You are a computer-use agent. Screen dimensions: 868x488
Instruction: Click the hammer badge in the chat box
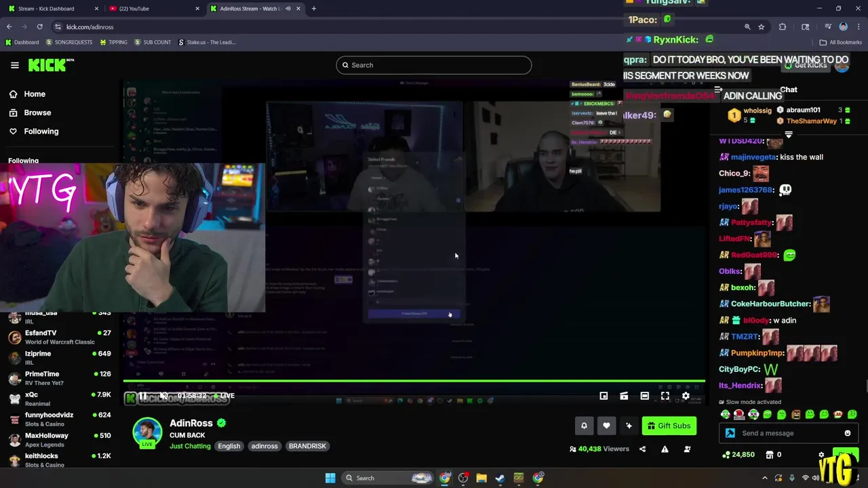tap(730, 433)
